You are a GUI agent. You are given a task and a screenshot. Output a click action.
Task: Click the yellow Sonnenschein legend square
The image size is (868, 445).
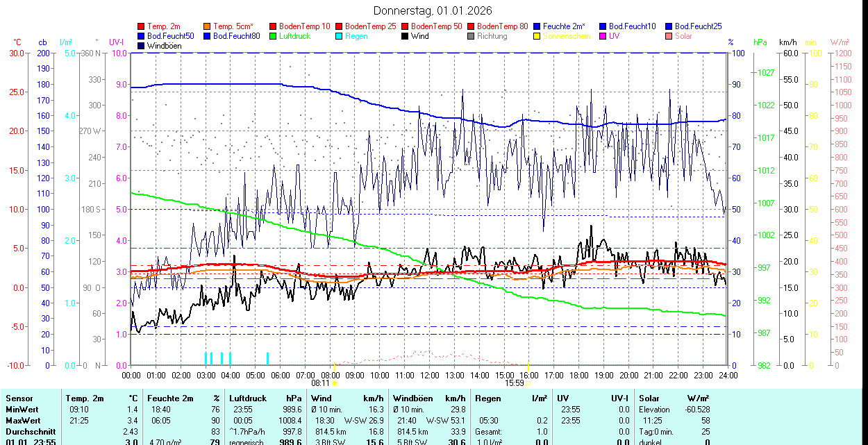click(537, 36)
